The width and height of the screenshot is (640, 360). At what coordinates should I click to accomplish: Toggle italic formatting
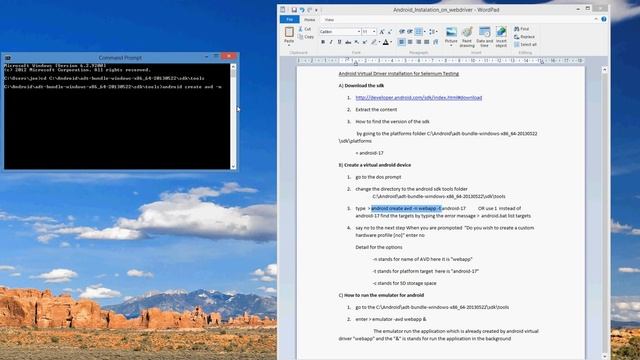(x=331, y=42)
